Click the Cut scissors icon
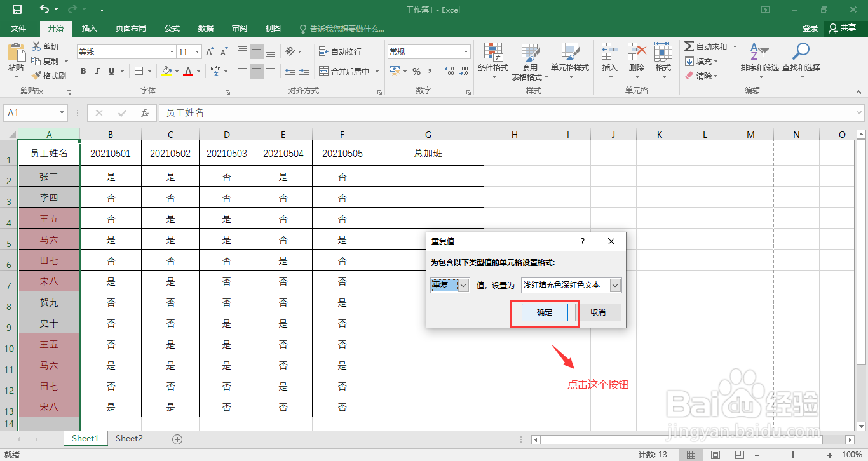 coord(37,47)
